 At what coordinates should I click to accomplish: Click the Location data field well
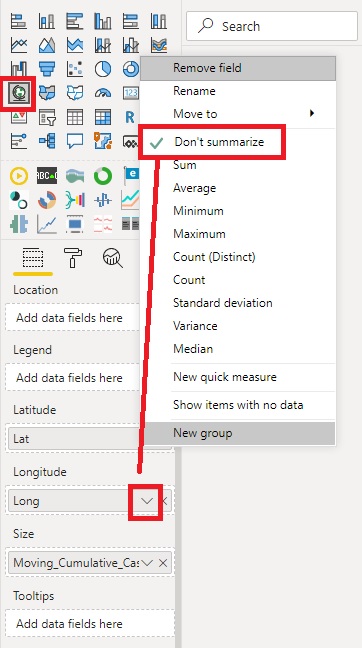pyautogui.click(x=73, y=317)
